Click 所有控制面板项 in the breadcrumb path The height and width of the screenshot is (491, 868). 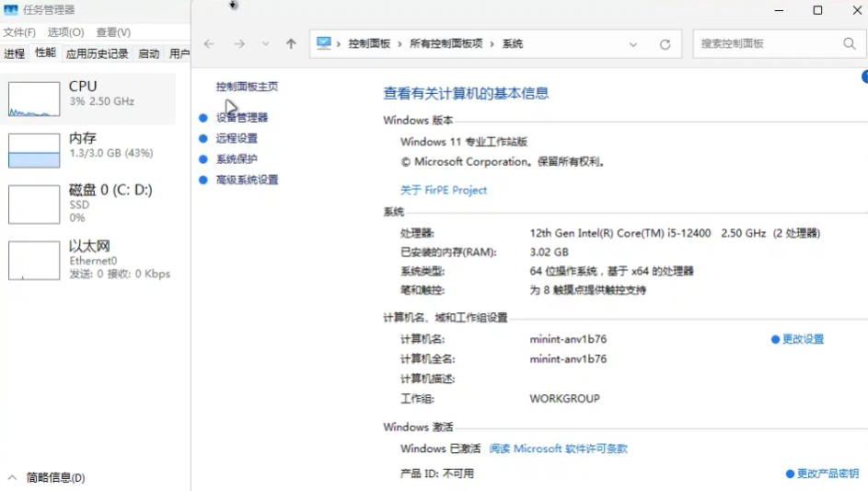[x=446, y=44]
